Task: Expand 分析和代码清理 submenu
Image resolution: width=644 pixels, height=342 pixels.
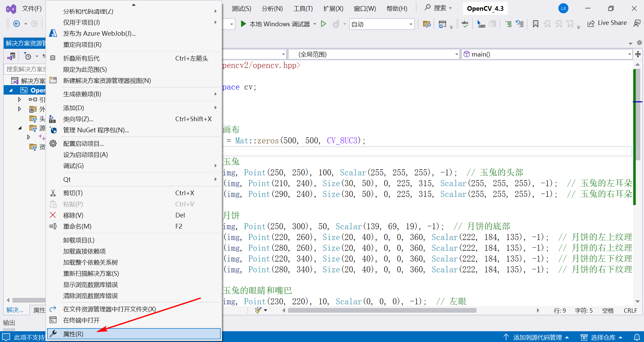Action: tap(134, 11)
